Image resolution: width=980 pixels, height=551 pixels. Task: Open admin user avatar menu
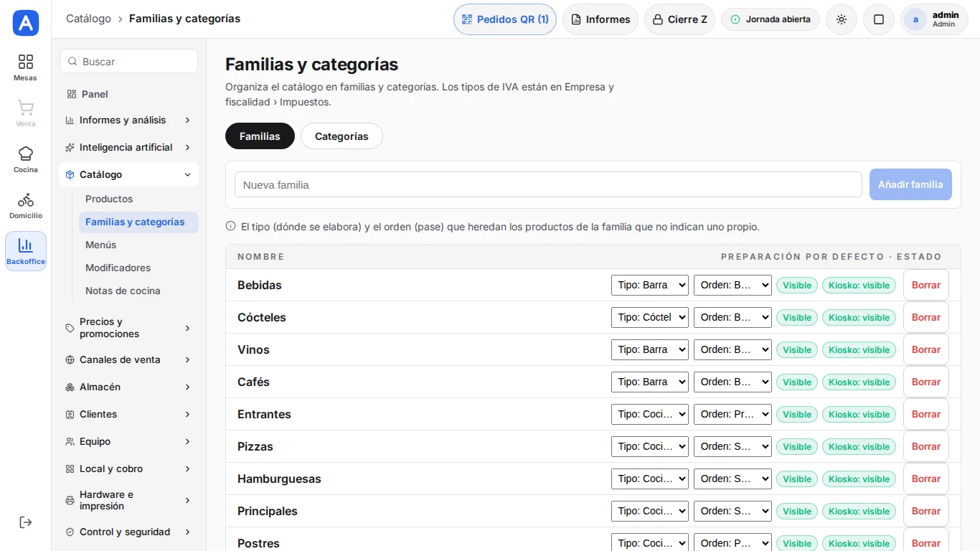934,19
